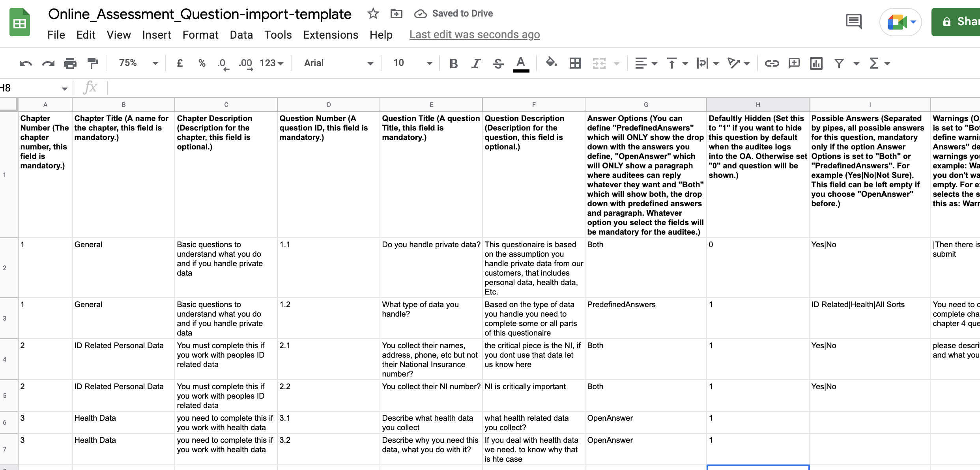This screenshot has height=470, width=980.
Task: Select column A header
Action: [x=45, y=104]
